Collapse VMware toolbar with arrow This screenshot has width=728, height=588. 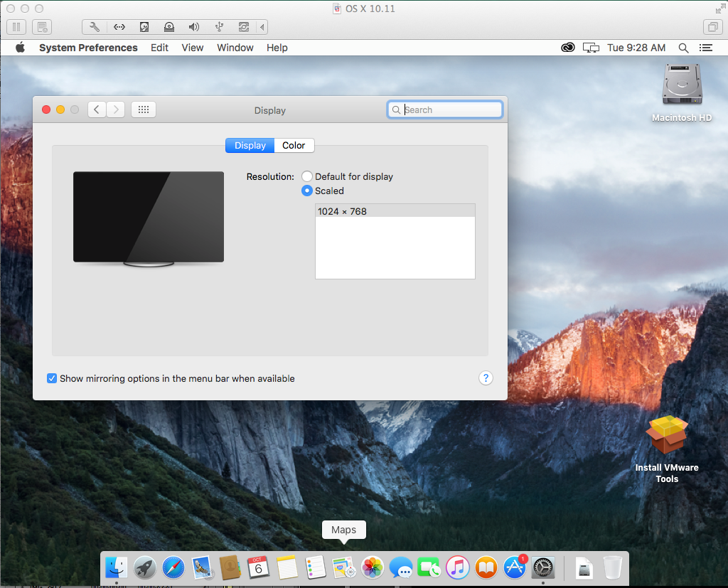262,27
